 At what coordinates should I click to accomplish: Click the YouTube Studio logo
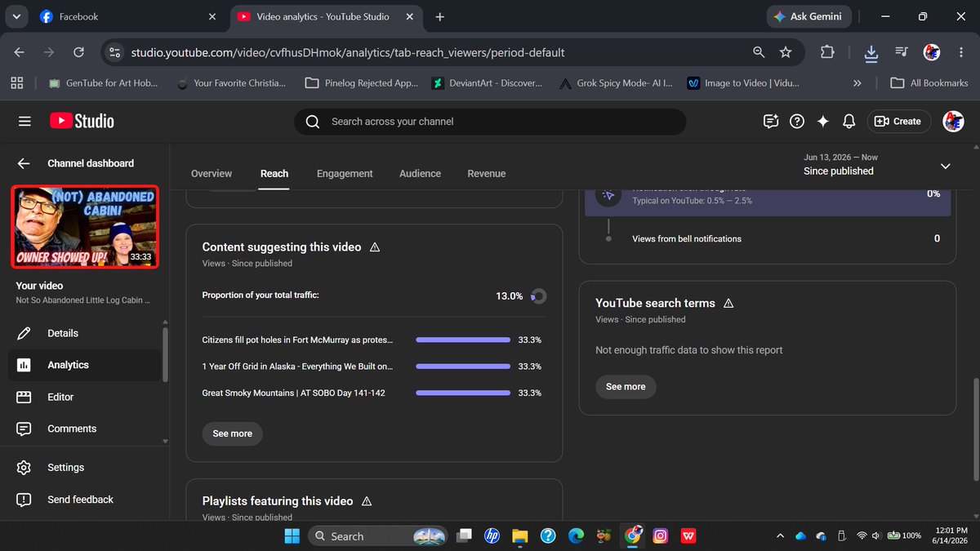82,121
